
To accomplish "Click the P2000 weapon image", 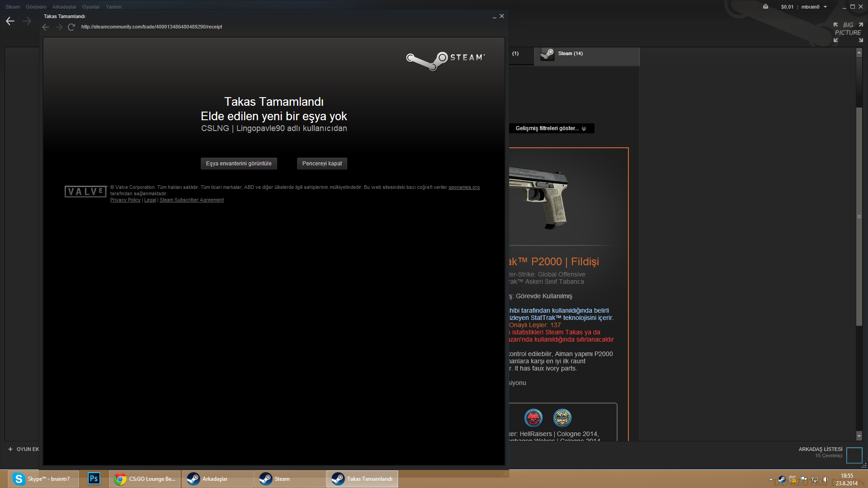I will 539,197.
